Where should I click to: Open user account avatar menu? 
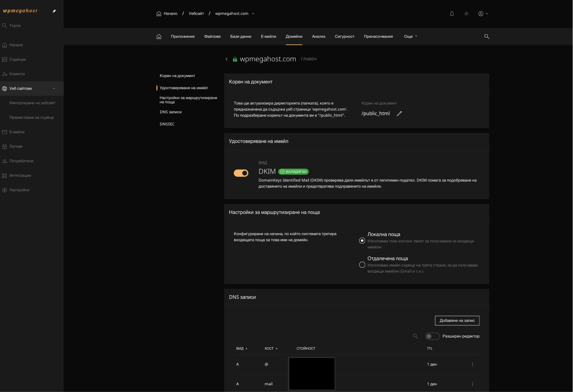click(x=483, y=14)
